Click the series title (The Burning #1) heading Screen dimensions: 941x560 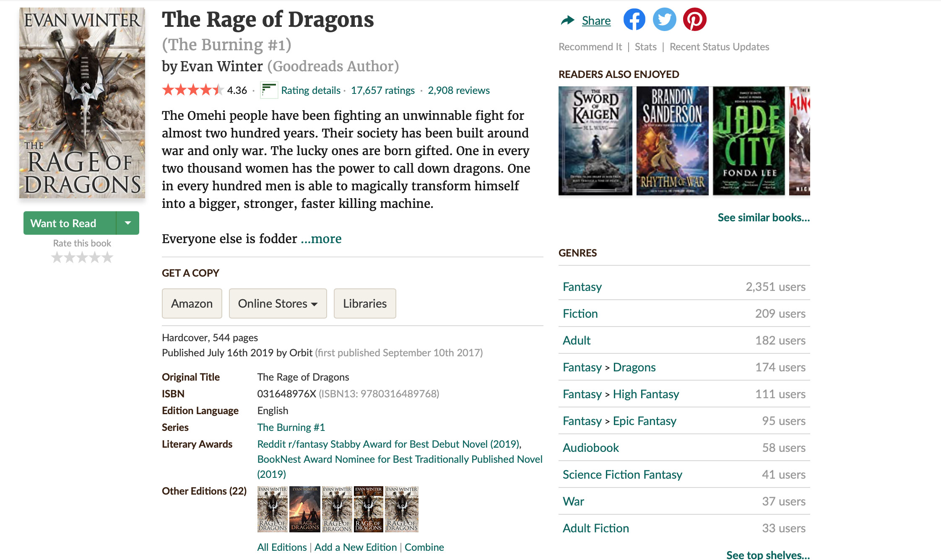click(x=226, y=45)
